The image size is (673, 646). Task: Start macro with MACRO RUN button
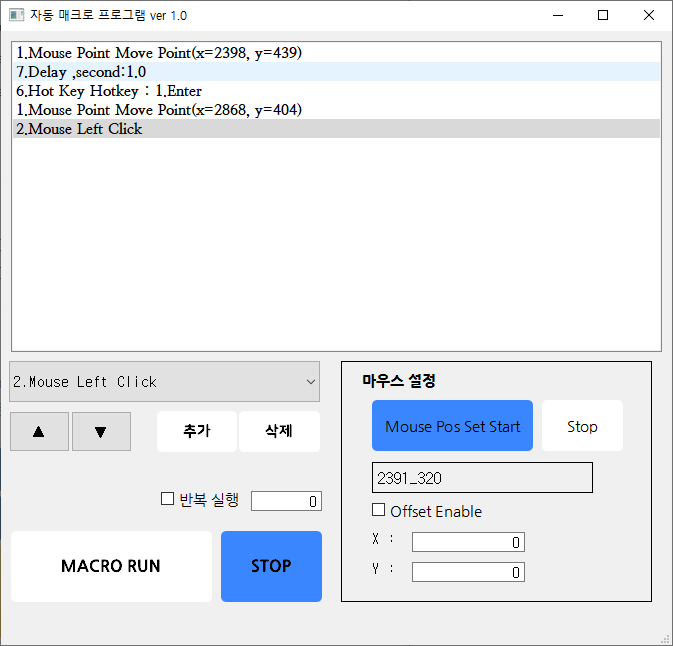(111, 566)
